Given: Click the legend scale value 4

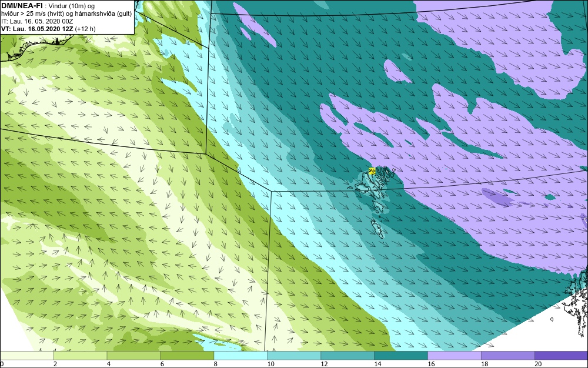Looking at the screenshot, I should (x=109, y=364).
